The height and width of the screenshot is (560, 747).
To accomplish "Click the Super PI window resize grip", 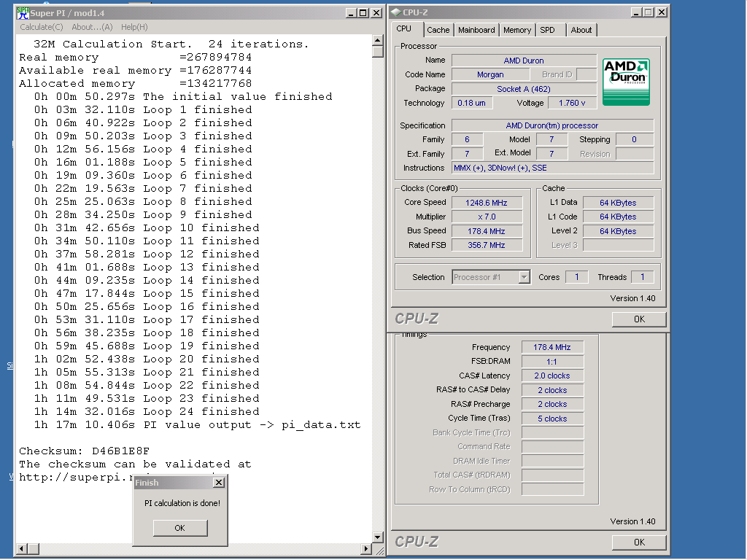I will coord(379,551).
